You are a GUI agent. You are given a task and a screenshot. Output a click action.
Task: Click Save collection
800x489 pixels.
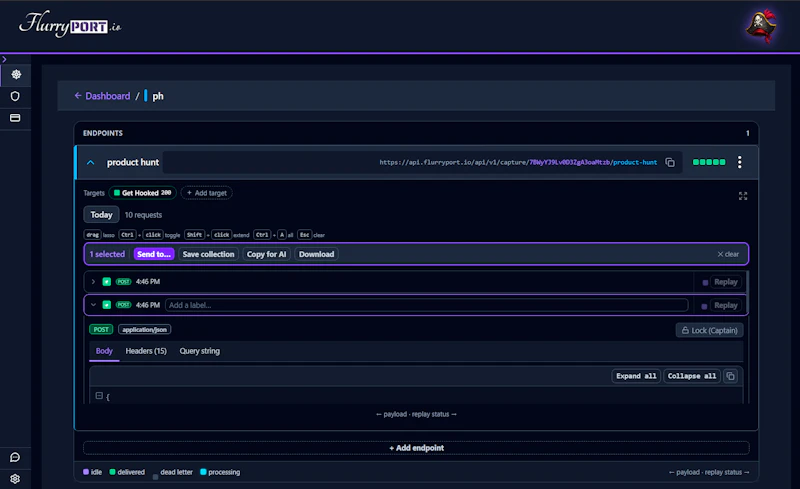[x=208, y=254]
